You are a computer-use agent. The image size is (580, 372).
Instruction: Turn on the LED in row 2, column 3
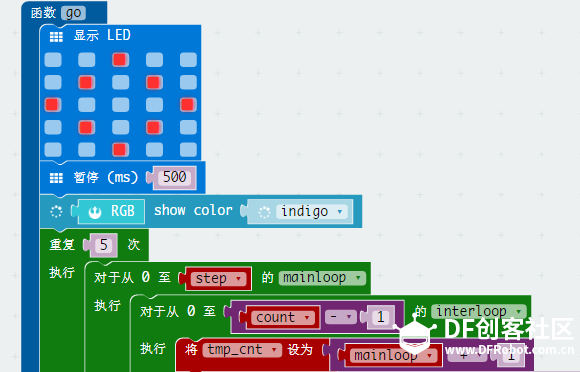click(120, 82)
